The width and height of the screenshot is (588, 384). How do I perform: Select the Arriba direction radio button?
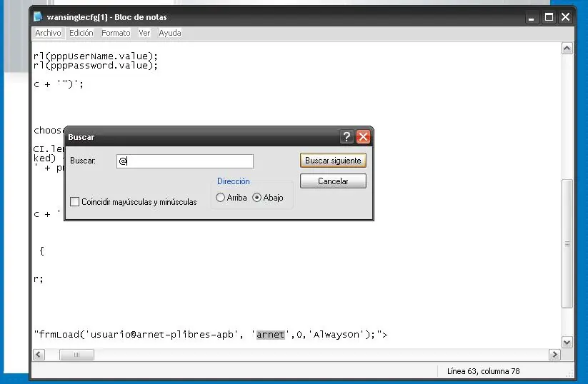(x=221, y=198)
